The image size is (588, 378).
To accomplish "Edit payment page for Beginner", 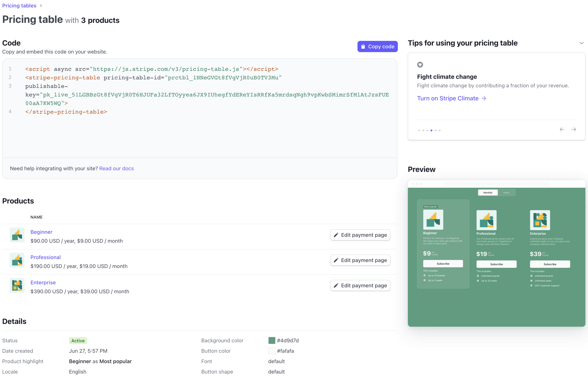I will (x=360, y=235).
